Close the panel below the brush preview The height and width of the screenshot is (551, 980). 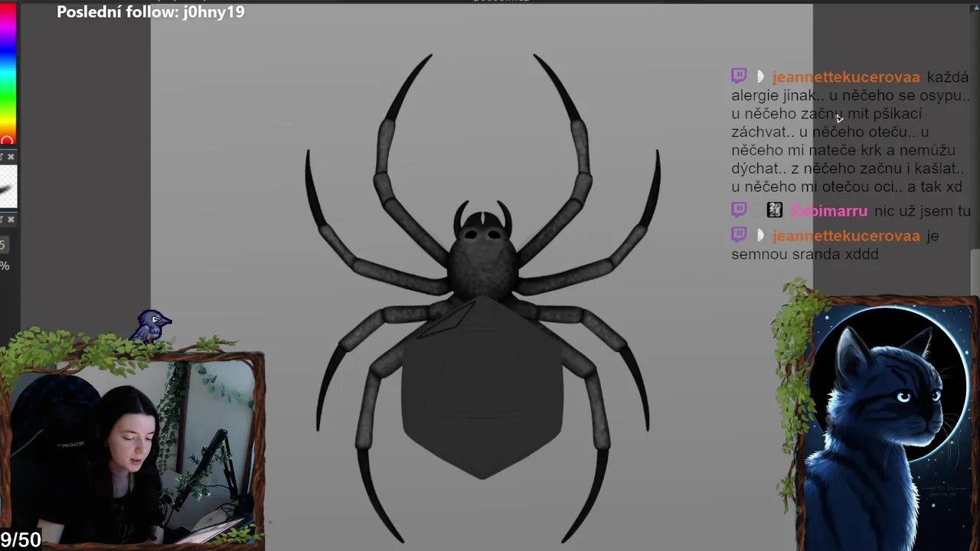point(11,220)
